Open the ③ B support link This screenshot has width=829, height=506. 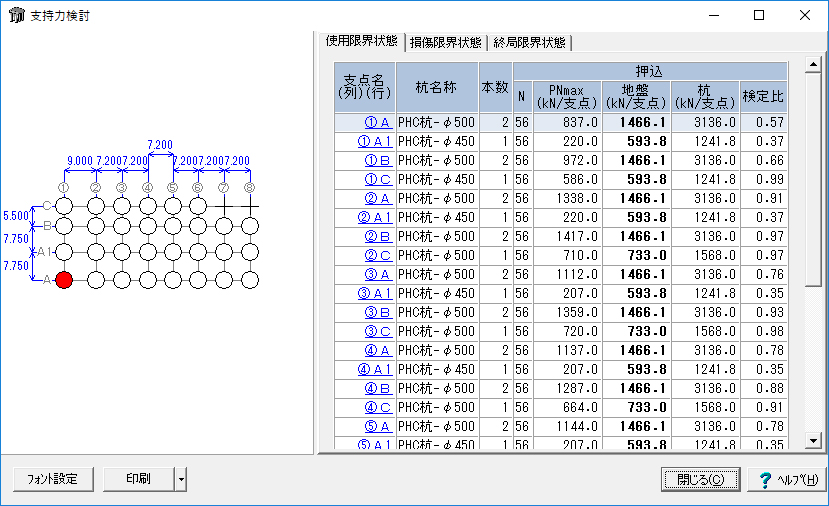point(378,313)
